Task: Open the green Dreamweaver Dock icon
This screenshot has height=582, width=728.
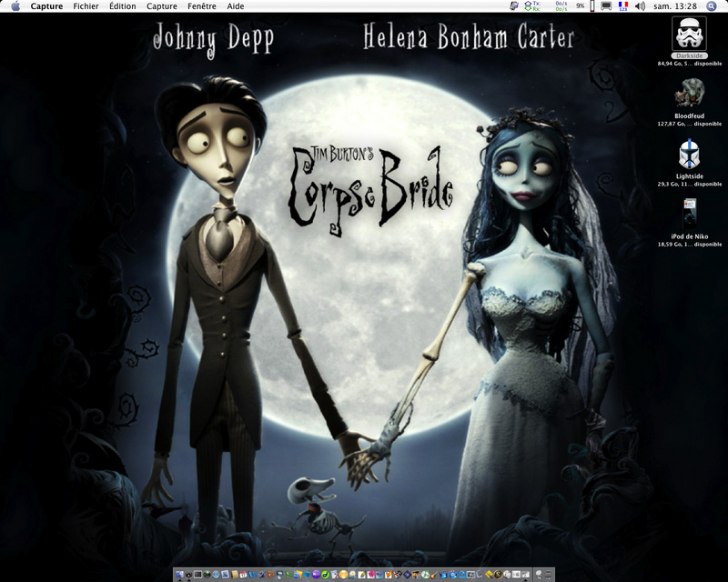Action: [326, 575]
